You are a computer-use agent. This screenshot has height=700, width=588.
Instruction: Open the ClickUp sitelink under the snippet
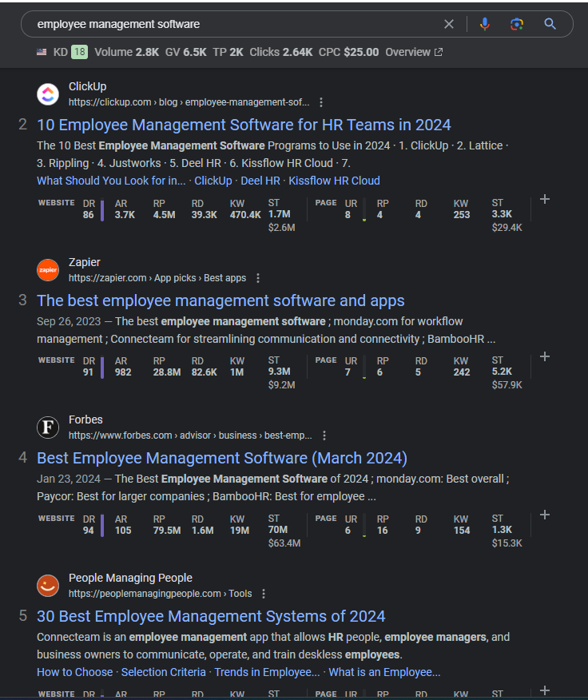[213, 181]
